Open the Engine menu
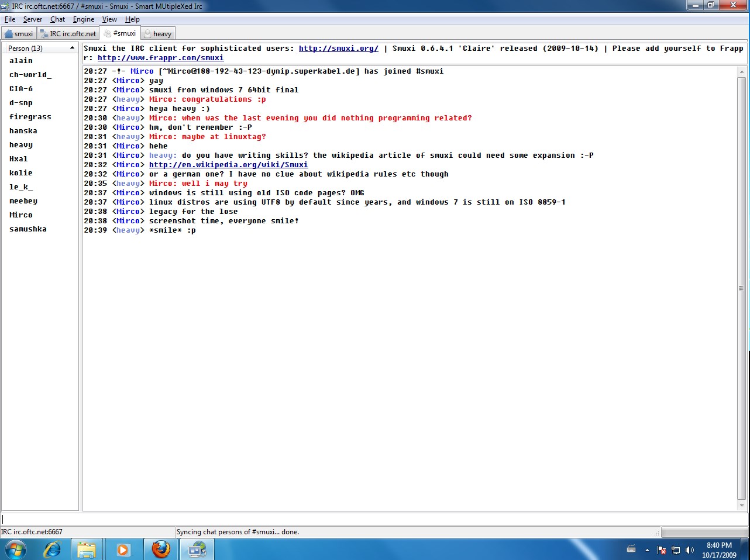 point(84,19)
